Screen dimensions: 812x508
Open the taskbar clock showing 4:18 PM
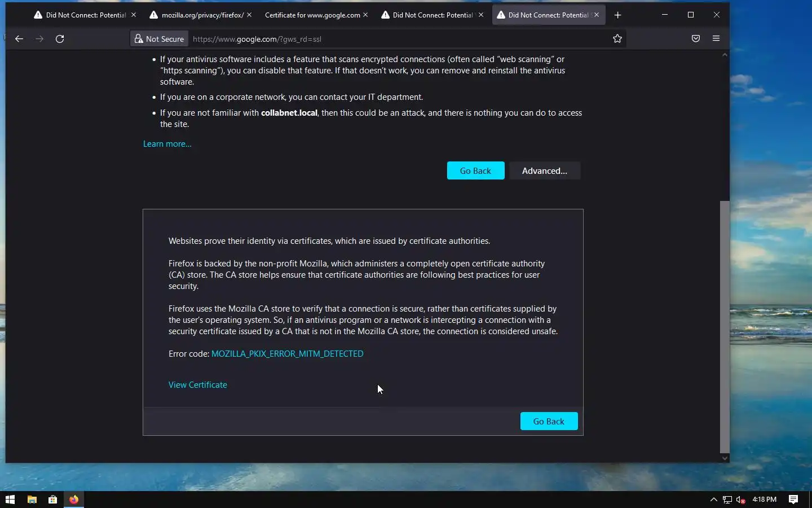point(765,500)
